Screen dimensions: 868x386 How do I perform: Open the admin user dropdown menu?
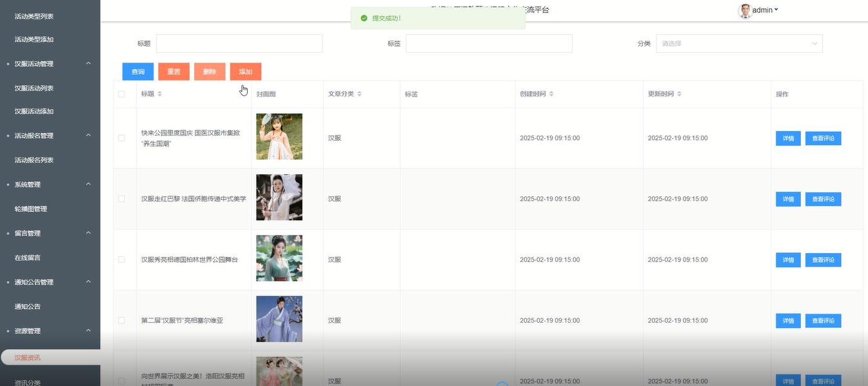765,10
